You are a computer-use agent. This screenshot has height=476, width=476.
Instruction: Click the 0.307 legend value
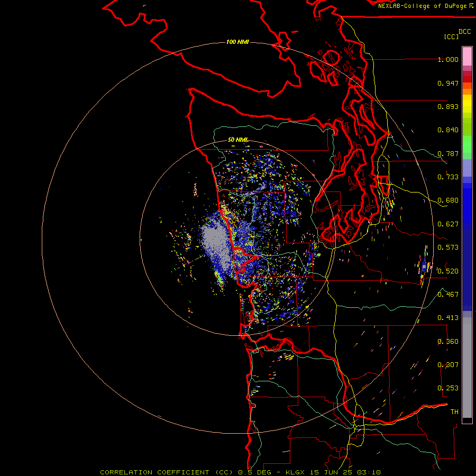(x=448, y=365)
